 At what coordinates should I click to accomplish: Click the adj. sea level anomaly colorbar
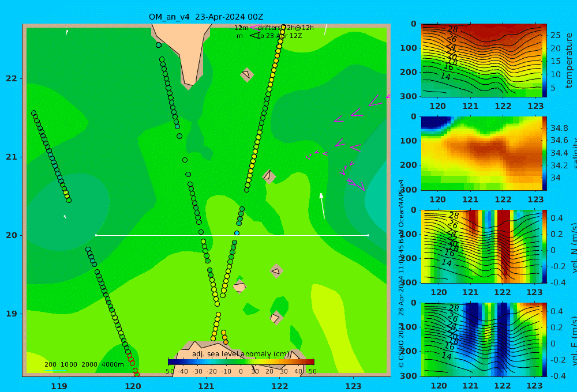pos(241,362)
